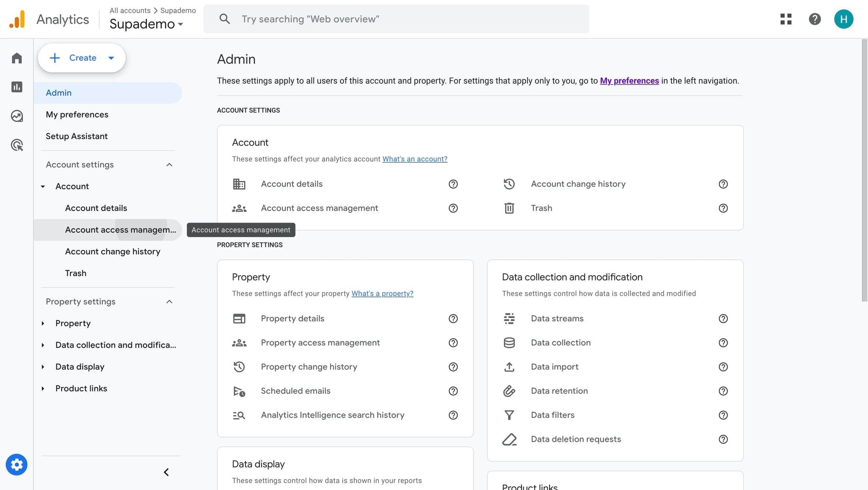The image size is (868, 490).
Task: Click the Data import upload icon
Action: (509, 367)
